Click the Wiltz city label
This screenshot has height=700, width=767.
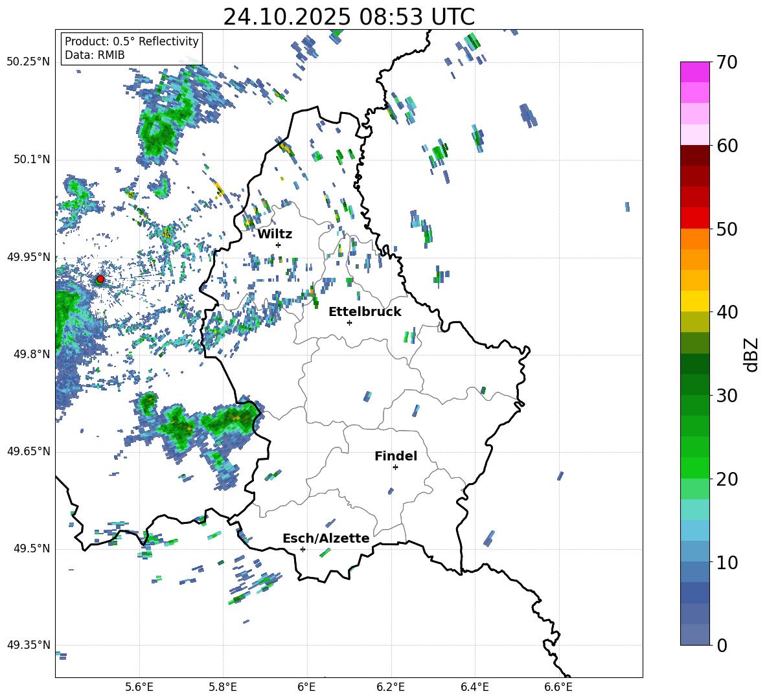[275, 234]
